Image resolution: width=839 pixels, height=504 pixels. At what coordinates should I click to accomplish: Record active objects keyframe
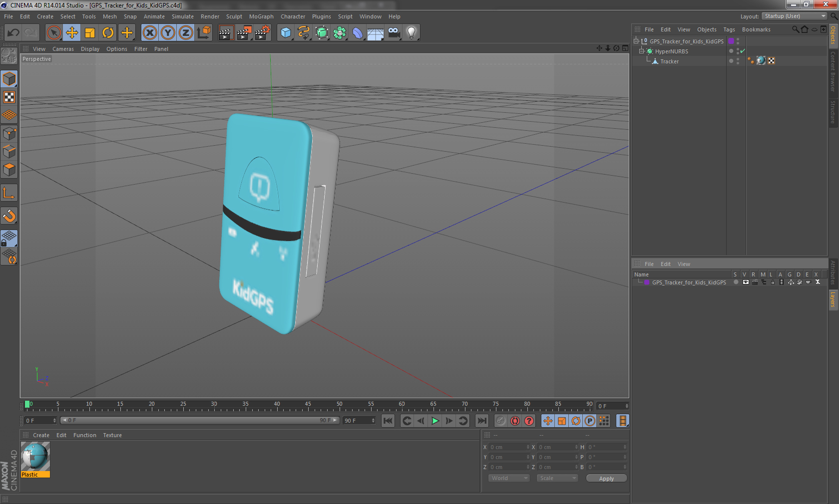point(501,421)
